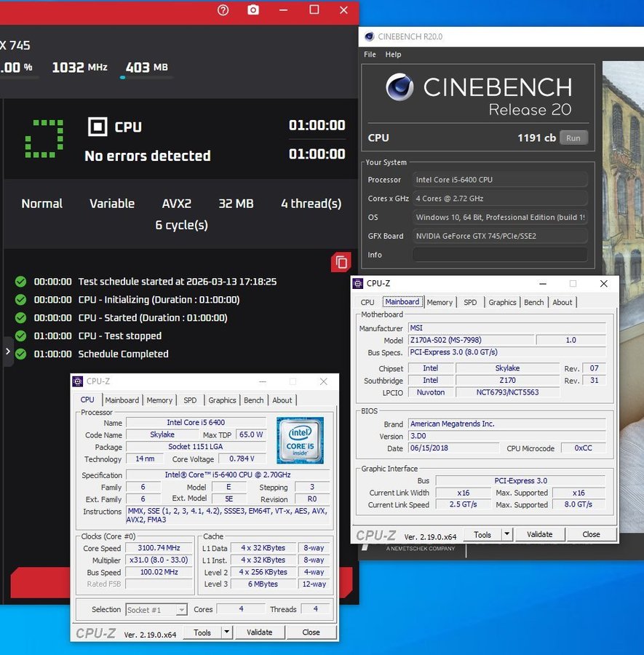The height and width of the screenshot is (655, 644).
Task: Click the Info text field in Cinebench
Action: click(x=499, y=255)
